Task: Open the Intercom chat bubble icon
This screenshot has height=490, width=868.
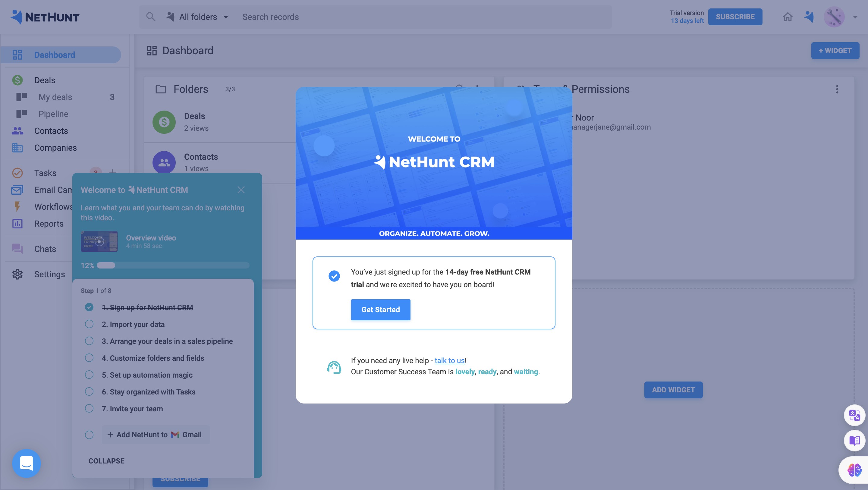Action: pos(26,463)
